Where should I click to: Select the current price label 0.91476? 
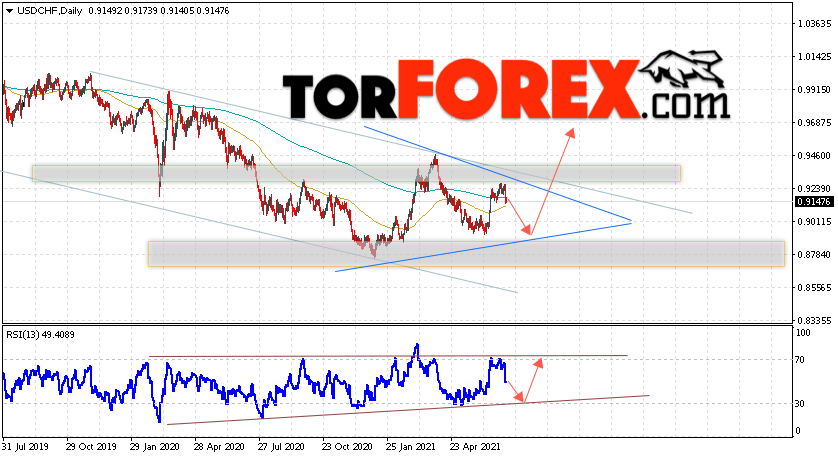pyautogui.click(x=814, y=201)
